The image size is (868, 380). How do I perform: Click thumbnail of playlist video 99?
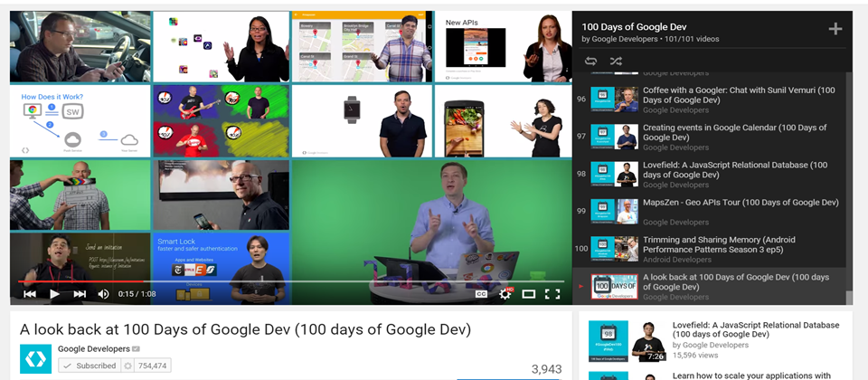click(614, 212)
